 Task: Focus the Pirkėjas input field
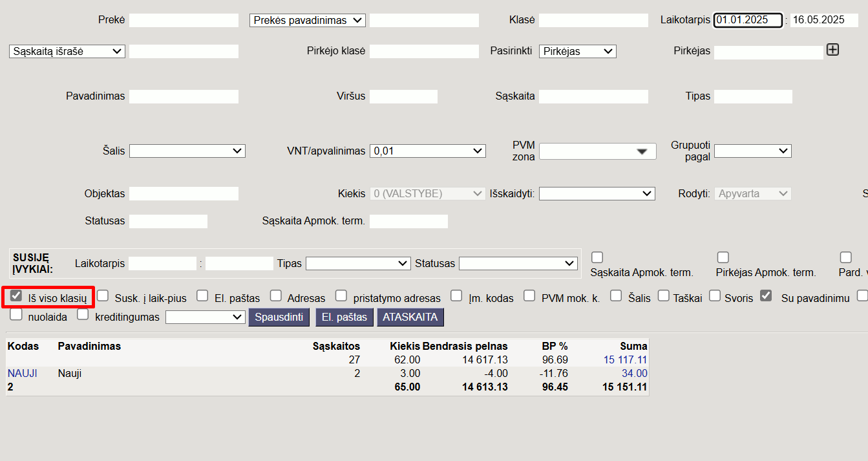[x=768, y=52]
